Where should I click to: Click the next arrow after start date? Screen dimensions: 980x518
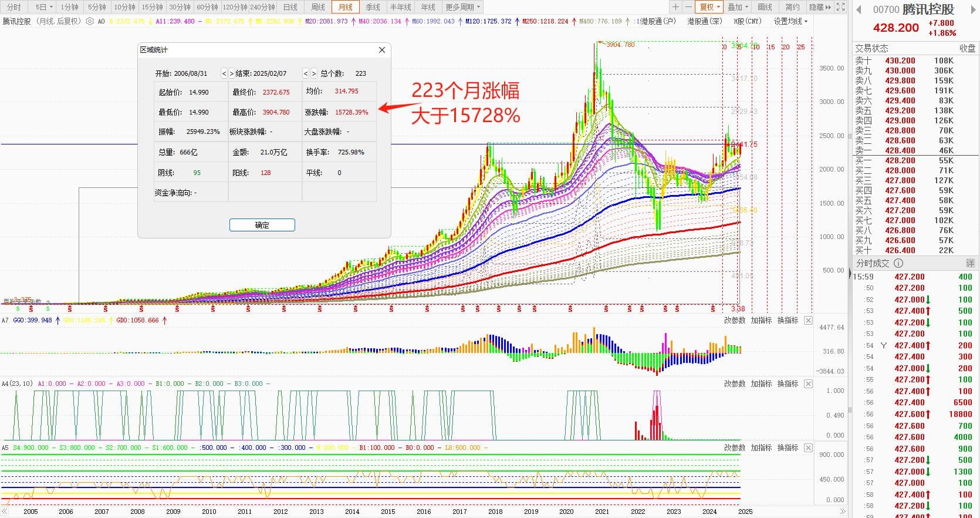(x=231, y=73)
